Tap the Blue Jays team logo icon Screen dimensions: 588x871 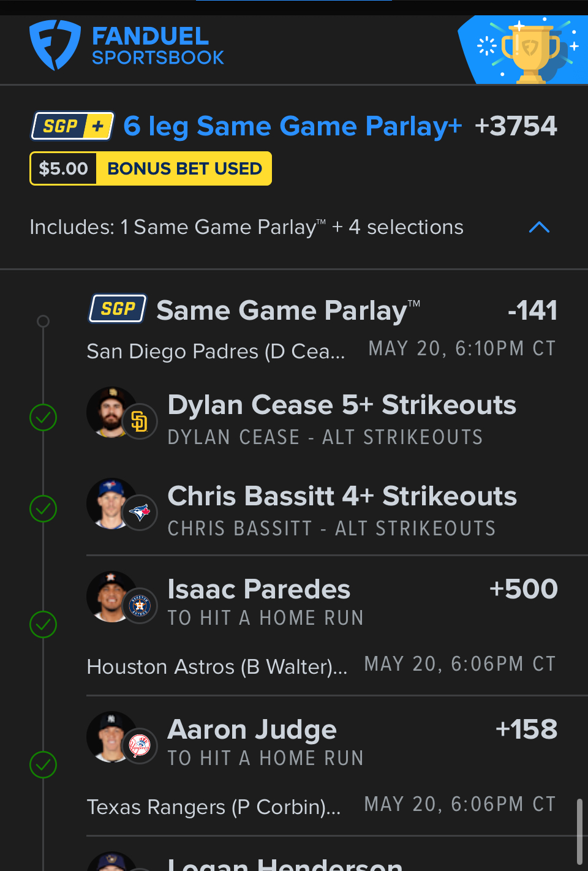(140, 512)
